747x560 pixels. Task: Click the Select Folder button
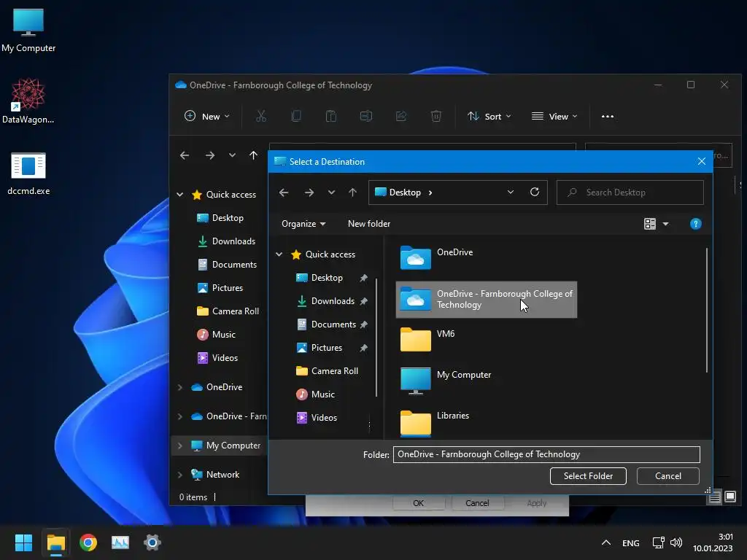tap(588, 476)
